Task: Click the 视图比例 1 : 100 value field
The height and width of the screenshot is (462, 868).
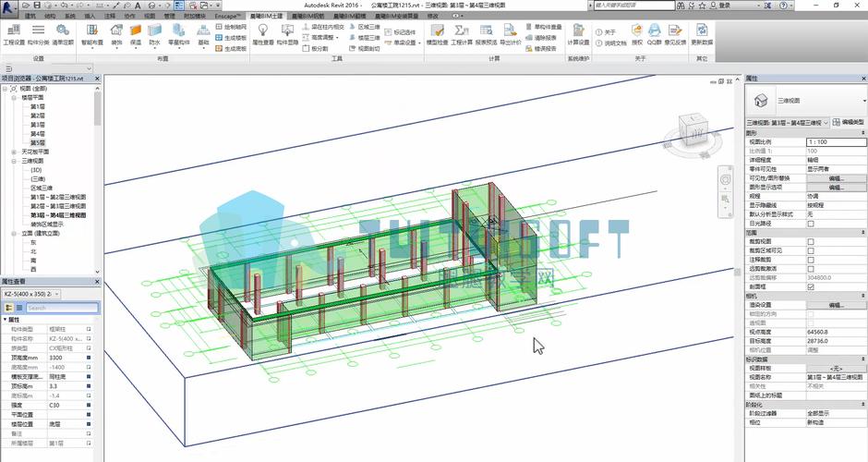Action: click(x=836, y=141)
